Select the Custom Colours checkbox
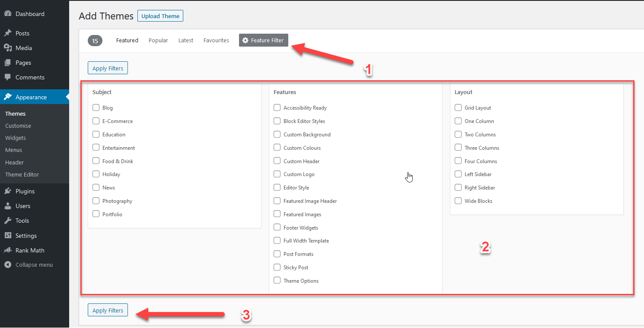Image resolution: width=644 pixels, height=328 pixels. click(277, 148)
